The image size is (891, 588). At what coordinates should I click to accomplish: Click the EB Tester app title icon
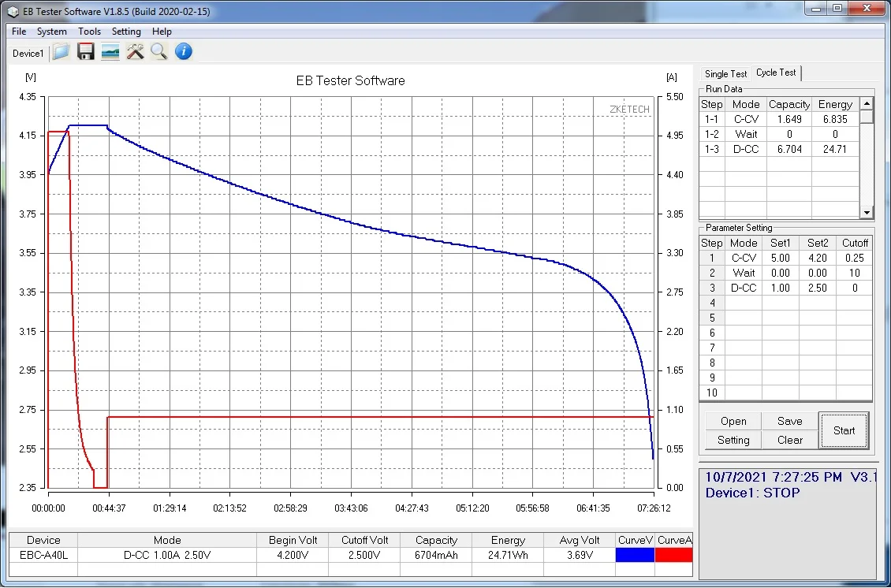point(13,11)
